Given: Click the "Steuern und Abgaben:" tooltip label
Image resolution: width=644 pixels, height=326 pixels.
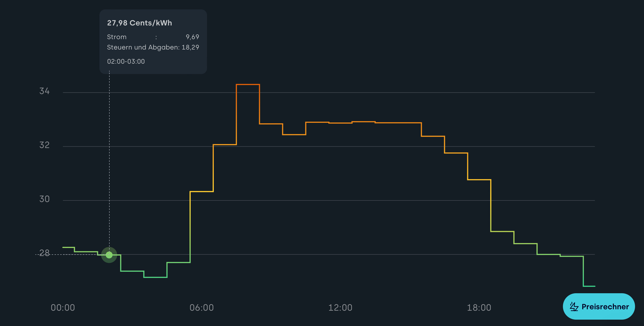Looking at the screenshot, I should click(143, 47).
